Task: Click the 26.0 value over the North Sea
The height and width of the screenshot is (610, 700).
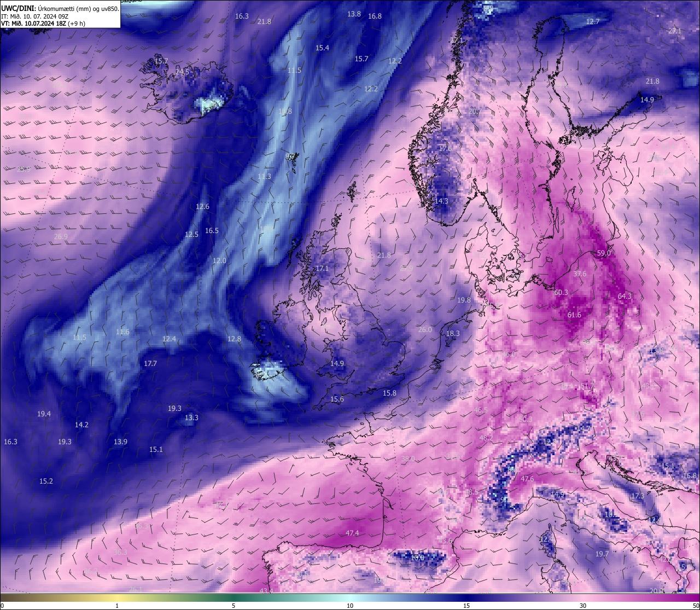Action: [x=425, y=329]
